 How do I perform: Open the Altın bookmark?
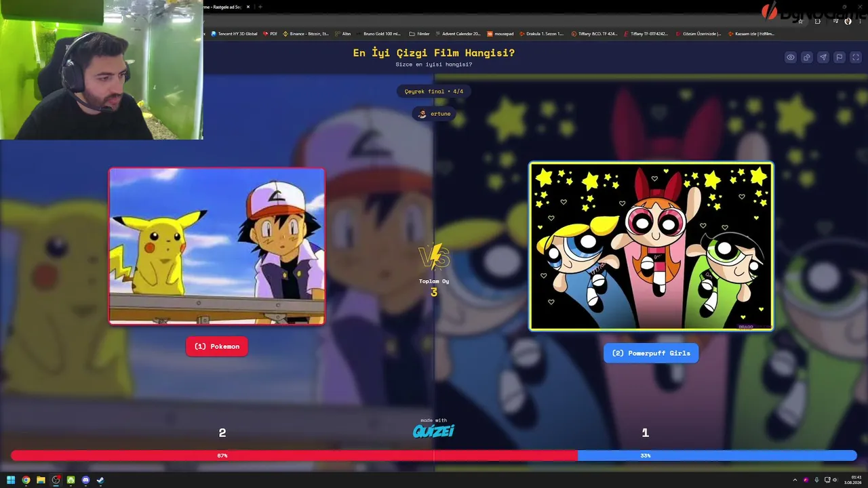(x=343, y=33)
